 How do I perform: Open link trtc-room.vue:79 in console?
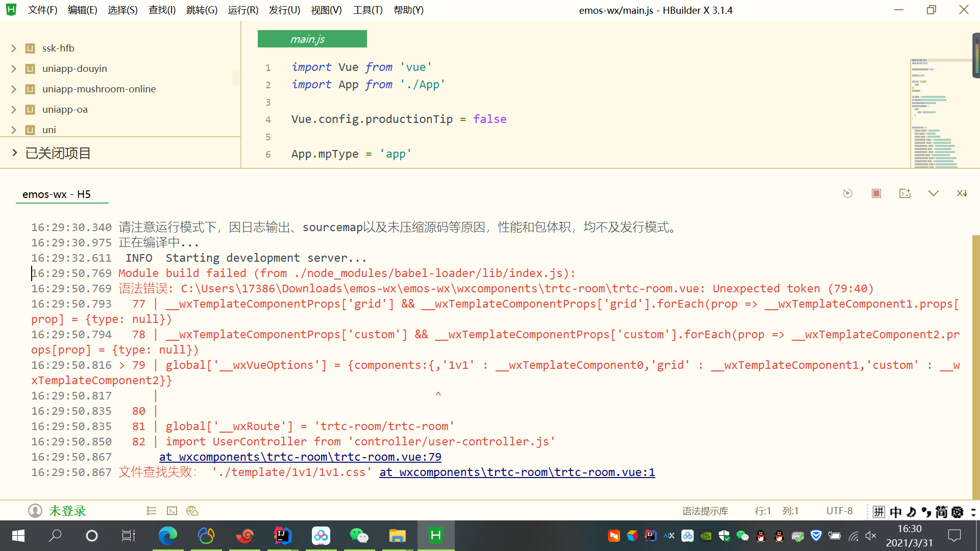click(300, 457)
